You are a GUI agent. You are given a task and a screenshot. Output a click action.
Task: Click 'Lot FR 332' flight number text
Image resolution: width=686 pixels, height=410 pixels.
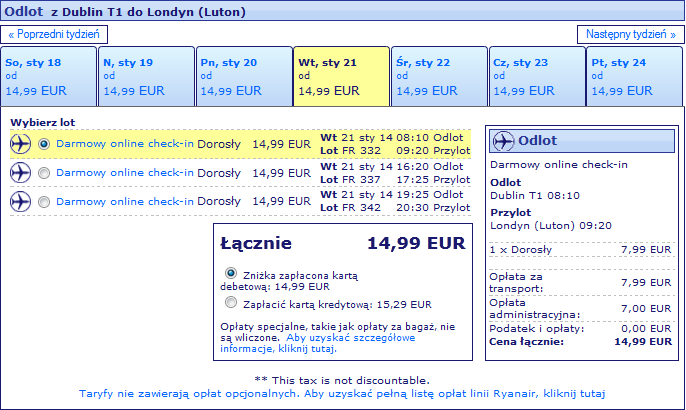pos(350,151)
